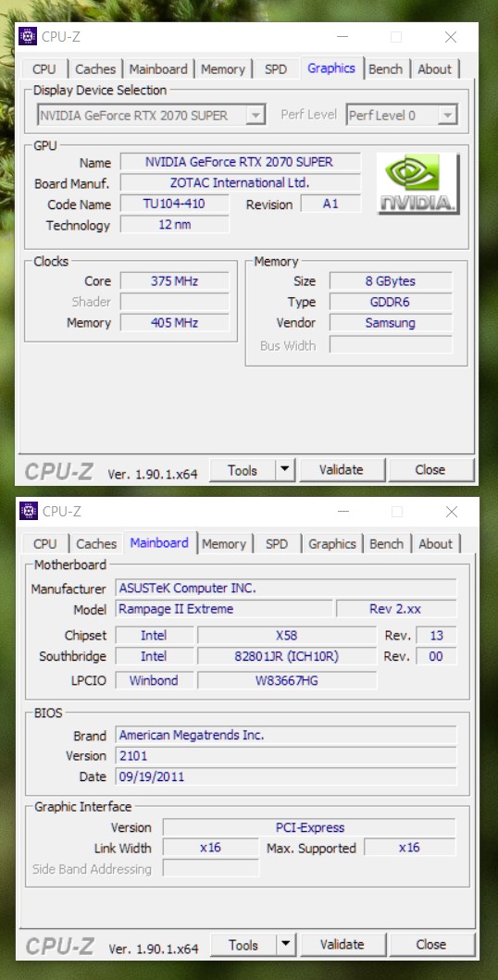The image size is (498, 980).
Task: Click Memory Size value 8 GBytes
Action: (x=391, y=280)
